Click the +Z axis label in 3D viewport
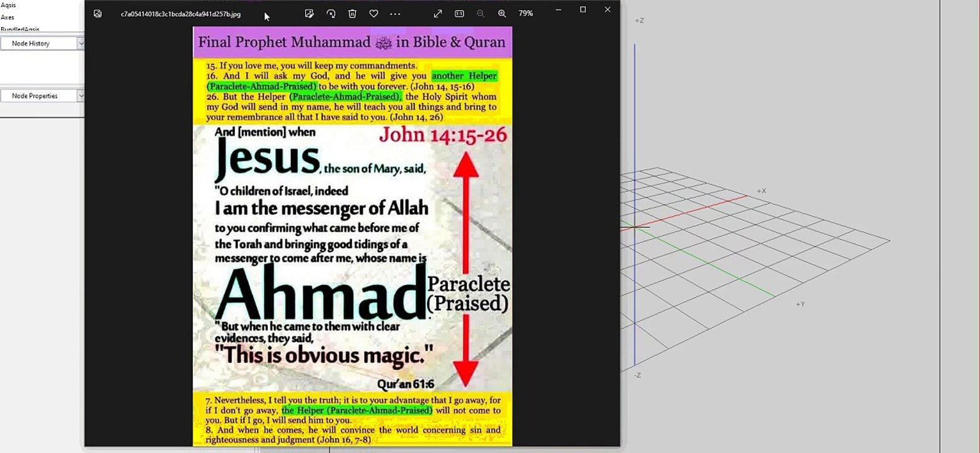980x453 pixels. point(639,21)
